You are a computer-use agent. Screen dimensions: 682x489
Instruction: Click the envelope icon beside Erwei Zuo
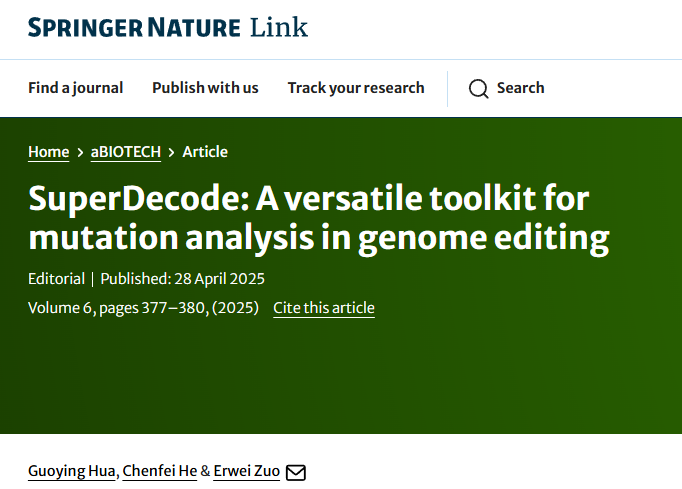296,472
